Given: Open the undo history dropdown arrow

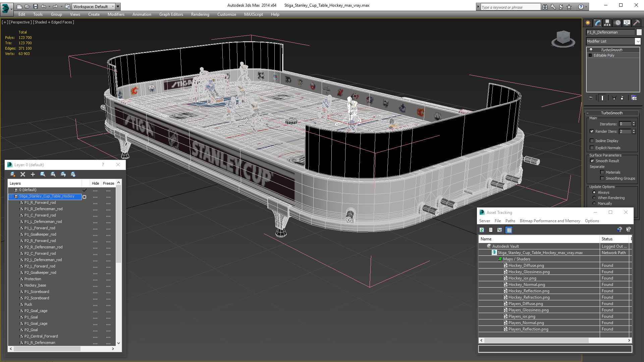Looking at the screenshot, I should 49,6.
